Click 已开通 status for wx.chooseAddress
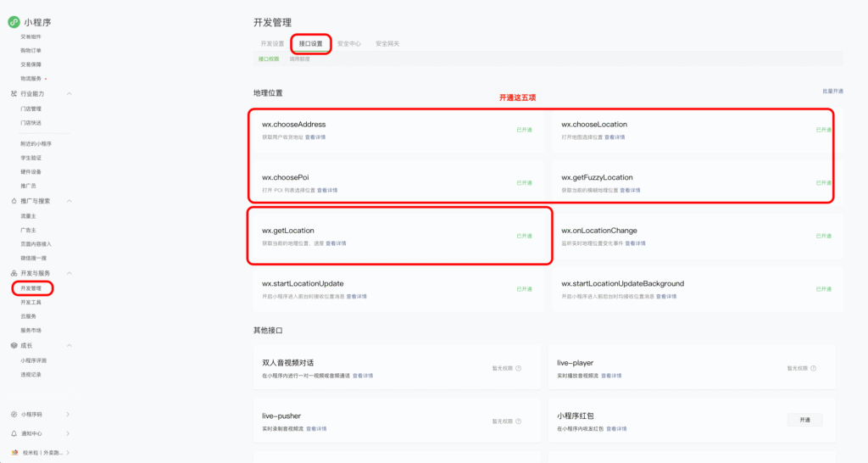Viewport: 868px width, 463px height. pos(524,130)
